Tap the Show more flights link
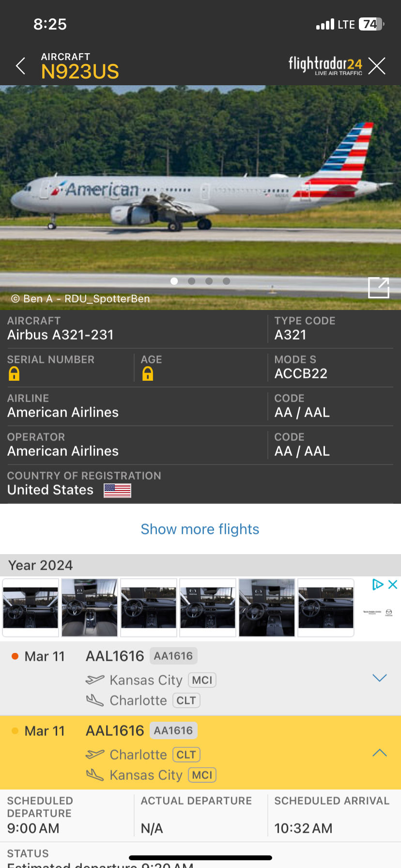Image resolution: width=401 pixels, height=868 pixels. click(x=200, y=529)
